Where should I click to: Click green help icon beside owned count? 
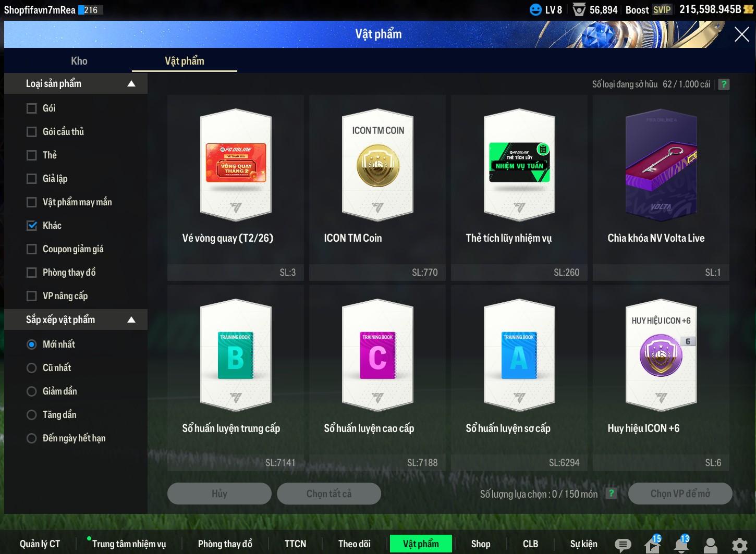tap(724, 84)
